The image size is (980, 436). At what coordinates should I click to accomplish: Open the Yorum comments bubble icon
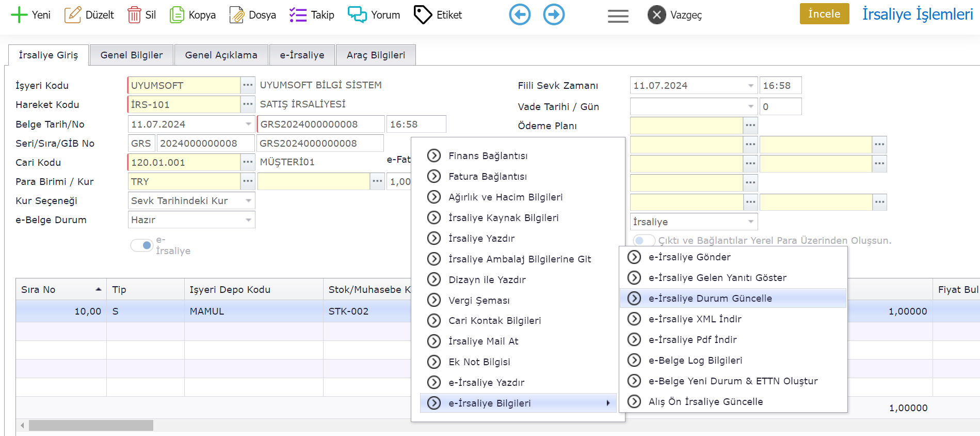(x=357, y=14)
